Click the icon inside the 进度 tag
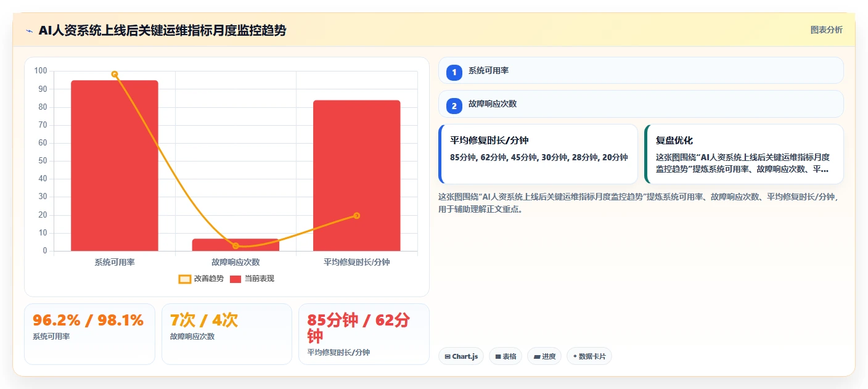Image resolution: width=868 pixels, height=389 pixels. click(536, 356)
